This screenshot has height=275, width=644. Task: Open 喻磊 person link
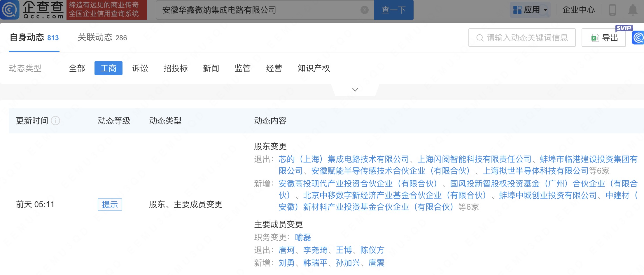pos(303,237)
